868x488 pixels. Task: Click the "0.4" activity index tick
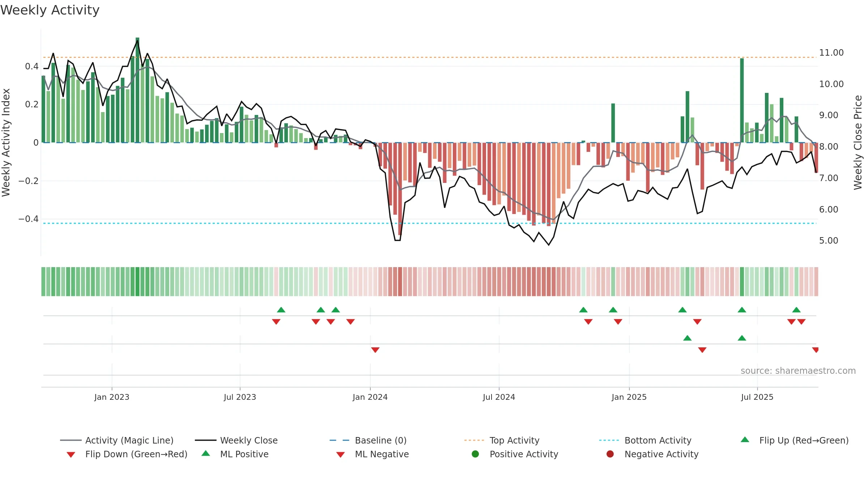(31, 67)
